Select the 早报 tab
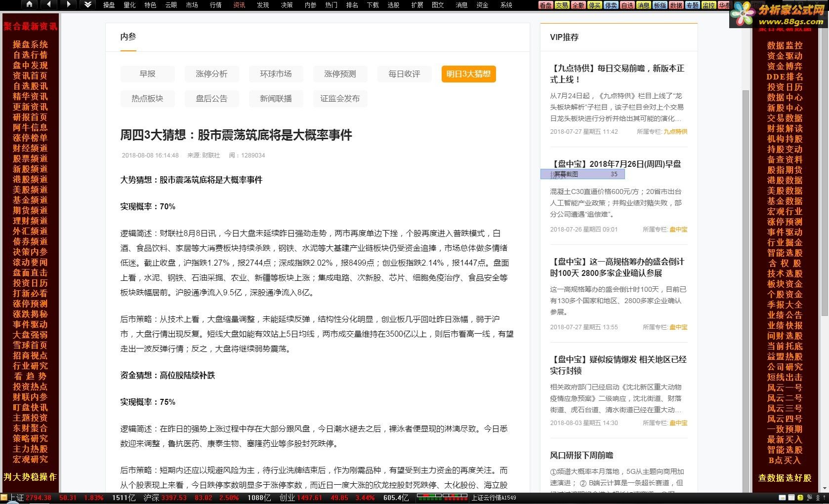The image size is (829, 504). tap(147, 74)
